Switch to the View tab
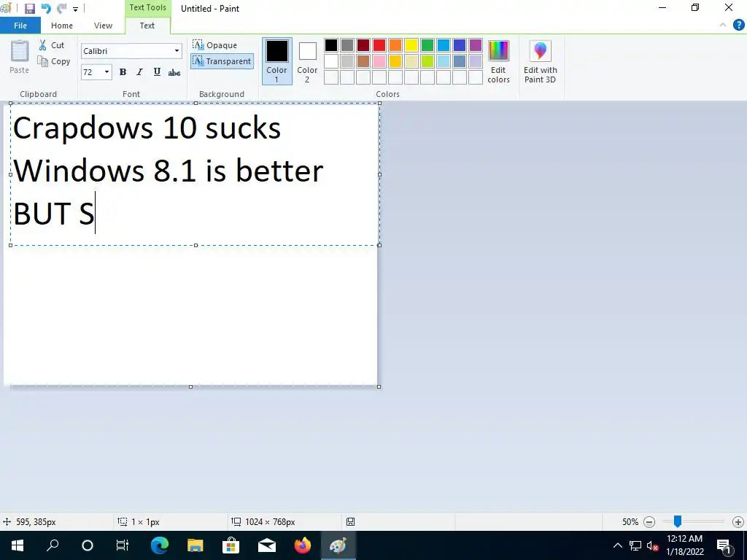 tap(103, 26)
